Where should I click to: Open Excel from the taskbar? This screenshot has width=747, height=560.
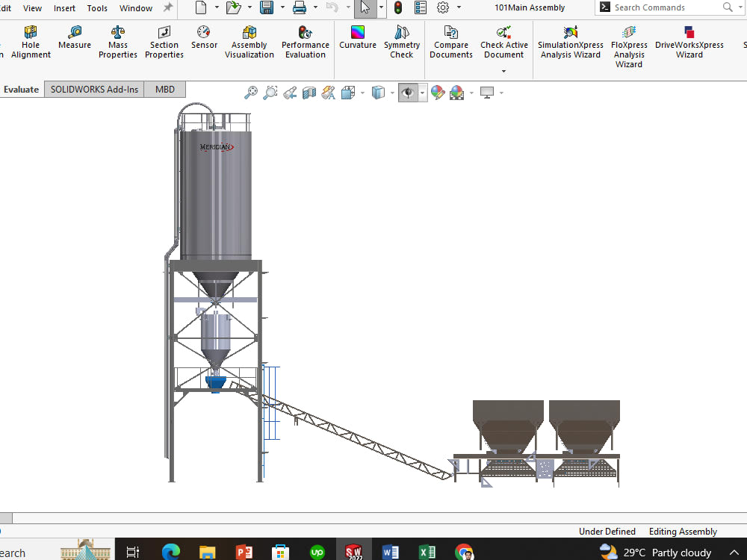(427, 553)
